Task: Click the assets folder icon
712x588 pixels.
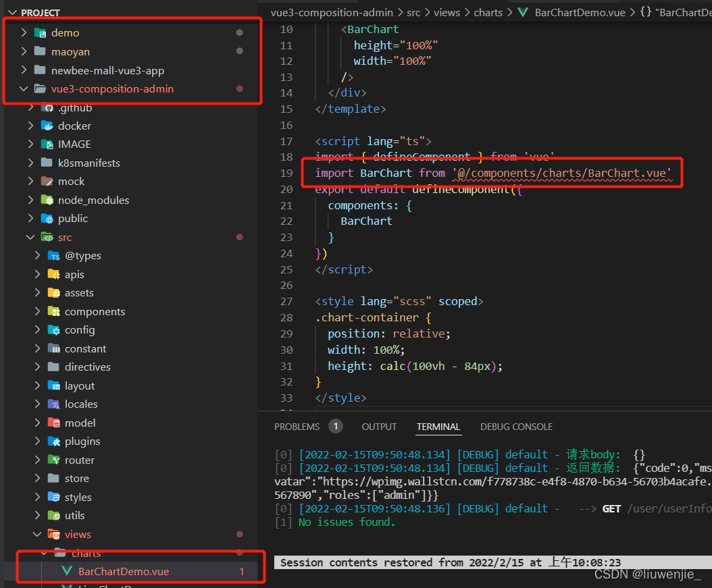Action: coord(53,292)
